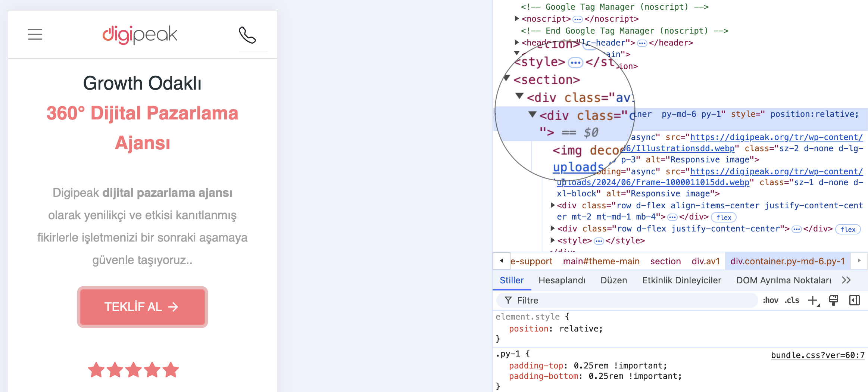Screen dimensions: 868x392
Task: Select main#theme-main in breadcrumb
Action: [601, 261]
